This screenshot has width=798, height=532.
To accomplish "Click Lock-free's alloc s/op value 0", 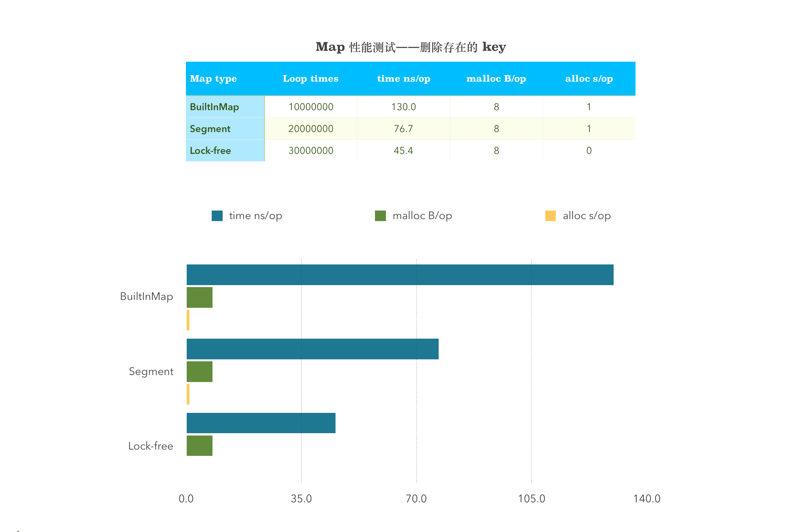I will tap(589, 150).
